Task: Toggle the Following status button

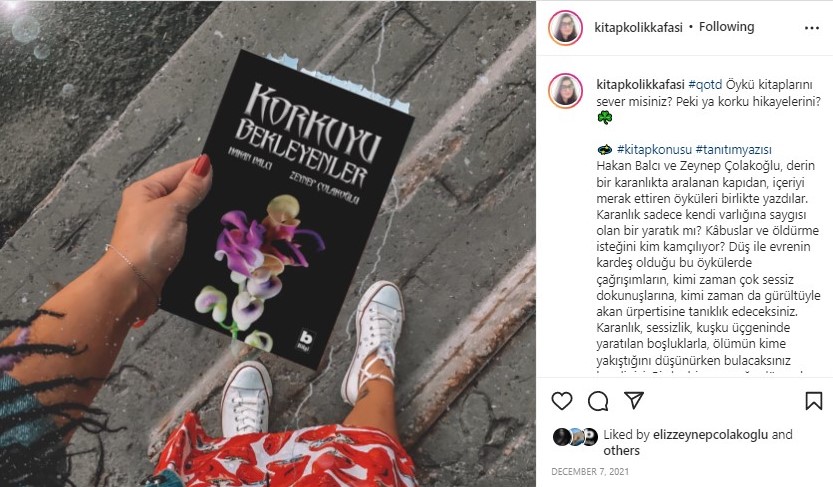Action: [726, 27]
